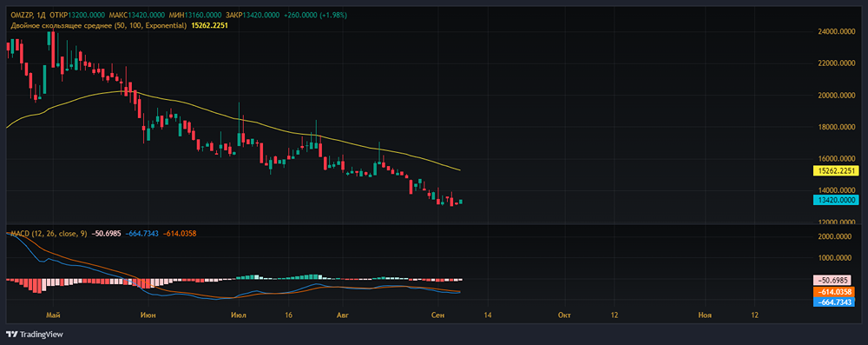This screenshot has width=868, height=345.
Task: Select the ЗАКР 13420.0000 close value
Action: (252, 15)
